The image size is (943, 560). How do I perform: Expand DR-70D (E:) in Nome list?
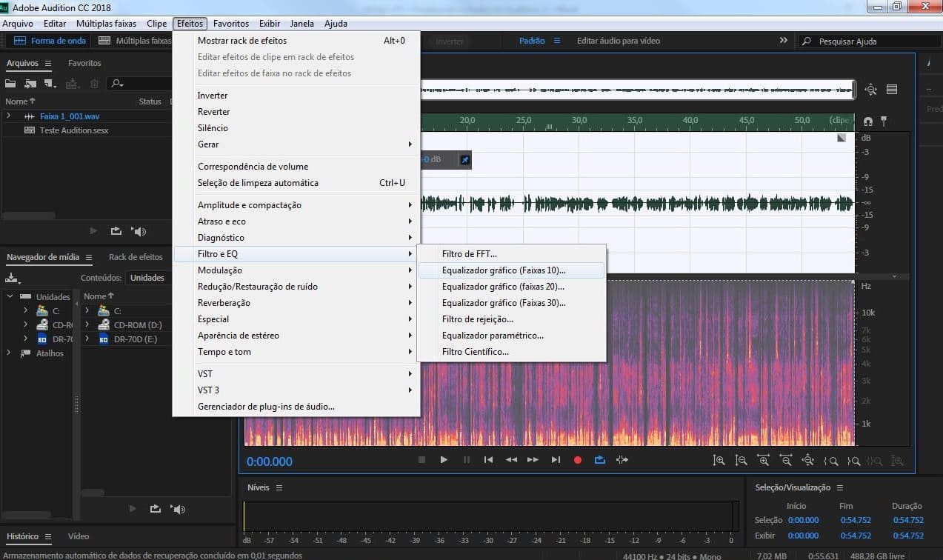pos(88,339)
